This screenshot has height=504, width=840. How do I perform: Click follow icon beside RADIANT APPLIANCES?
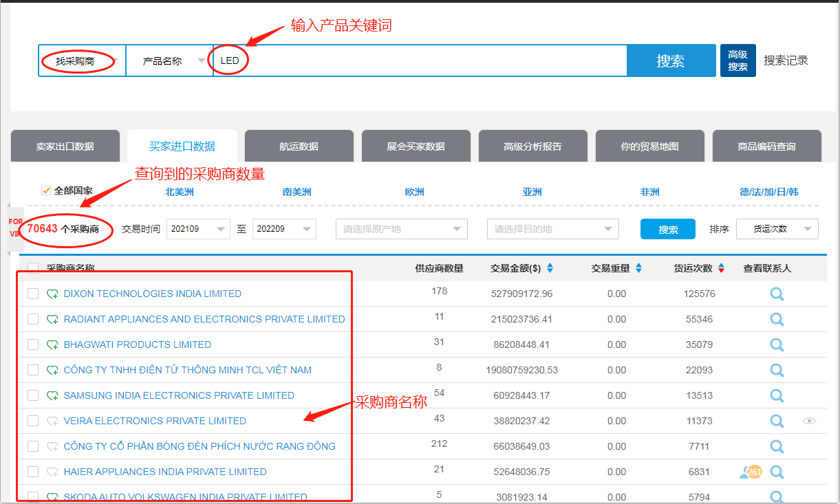click(52, 320)
